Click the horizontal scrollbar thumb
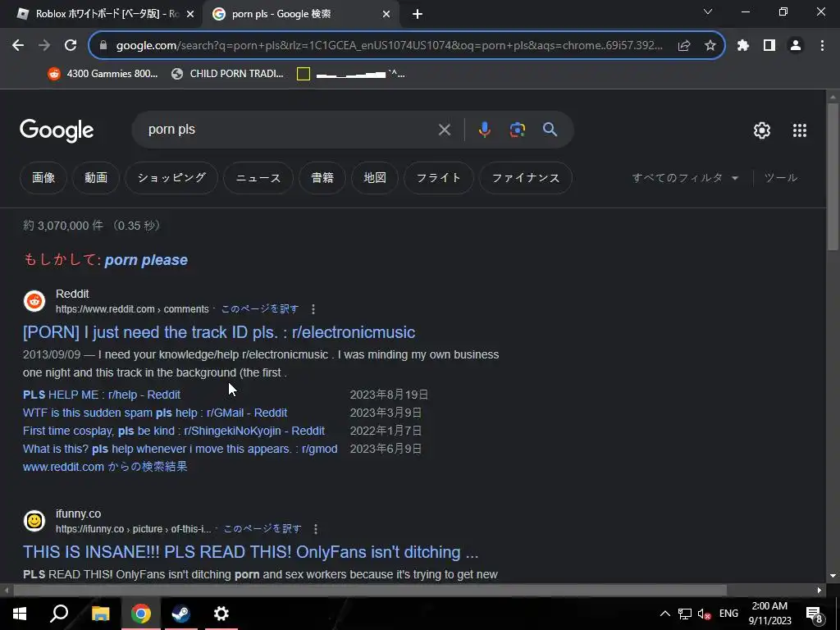The width and height of the screenshot is (840, 630). 370,591
